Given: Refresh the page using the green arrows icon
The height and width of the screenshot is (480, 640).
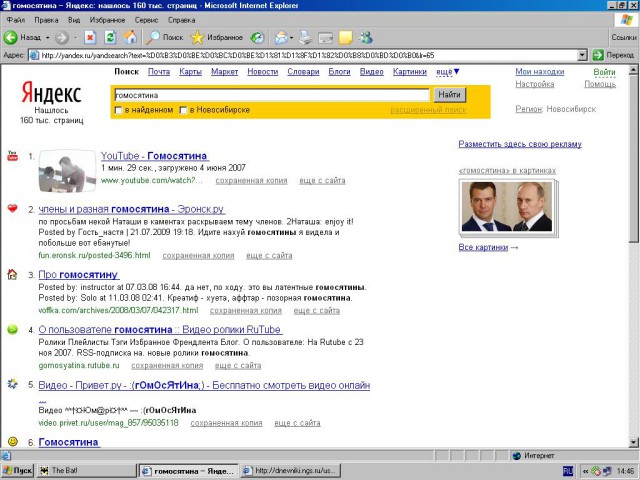Looking at the screenshot, I should click(x=110, y=38).
